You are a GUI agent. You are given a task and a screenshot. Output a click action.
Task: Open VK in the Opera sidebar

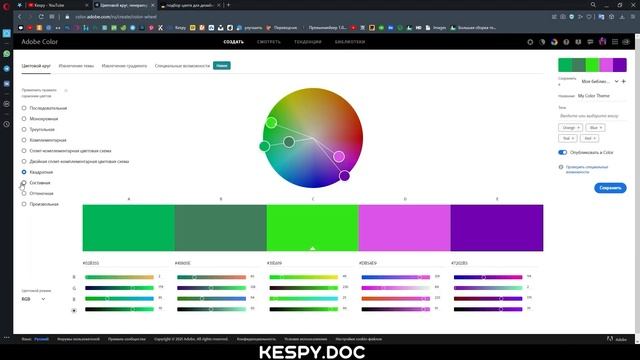point(7,84)
